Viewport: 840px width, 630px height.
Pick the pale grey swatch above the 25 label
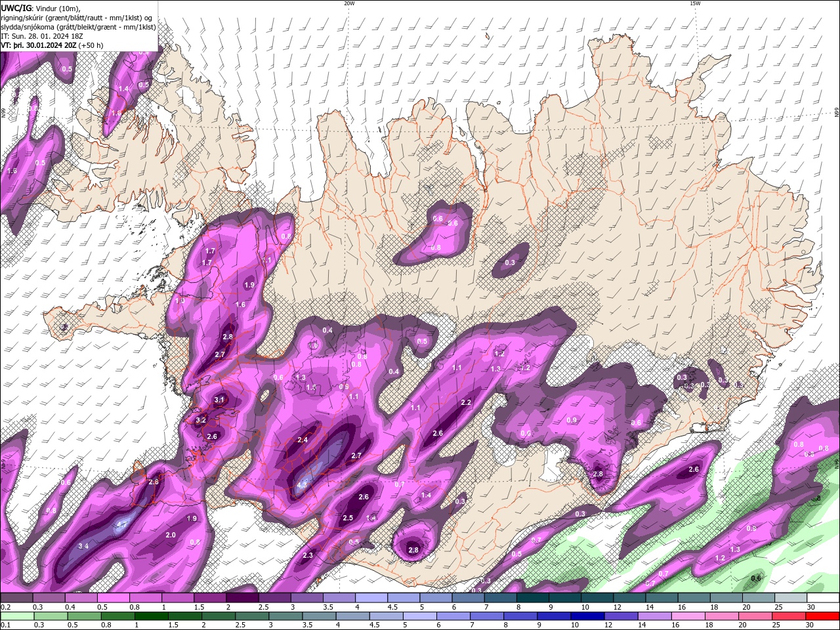[x=791, y=598]
